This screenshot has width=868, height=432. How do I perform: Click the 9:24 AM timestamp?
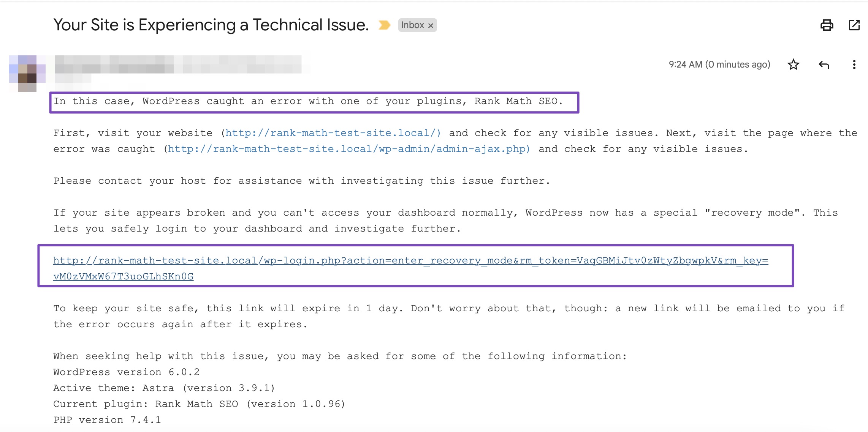coord(719,65)
